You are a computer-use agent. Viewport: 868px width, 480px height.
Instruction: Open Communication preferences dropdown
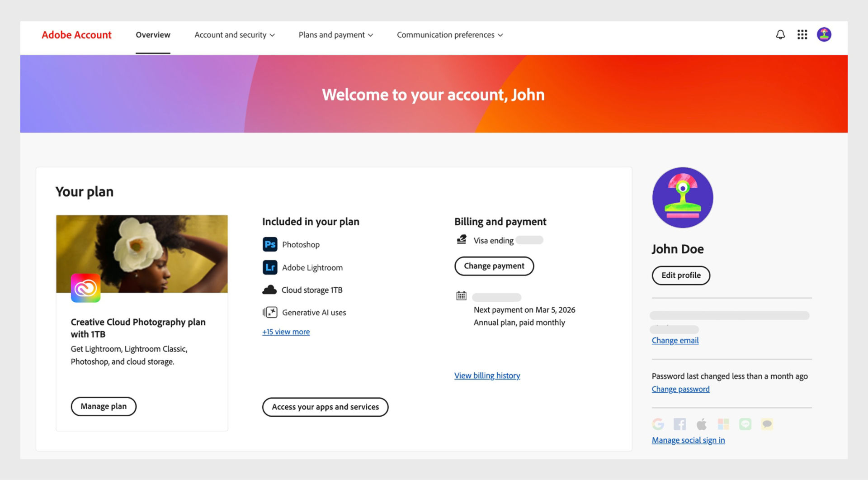click(450, 35)
